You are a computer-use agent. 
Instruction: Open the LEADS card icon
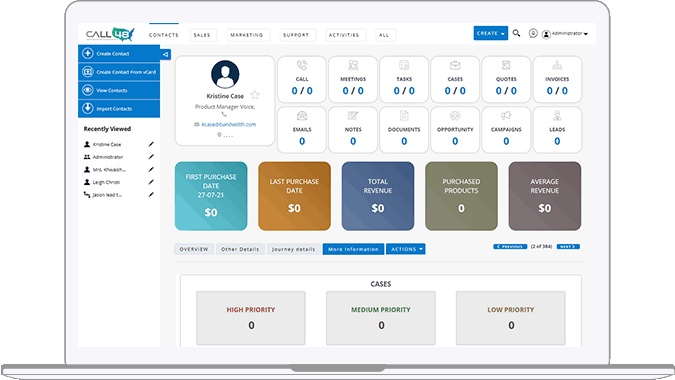[x=557, y=116]
